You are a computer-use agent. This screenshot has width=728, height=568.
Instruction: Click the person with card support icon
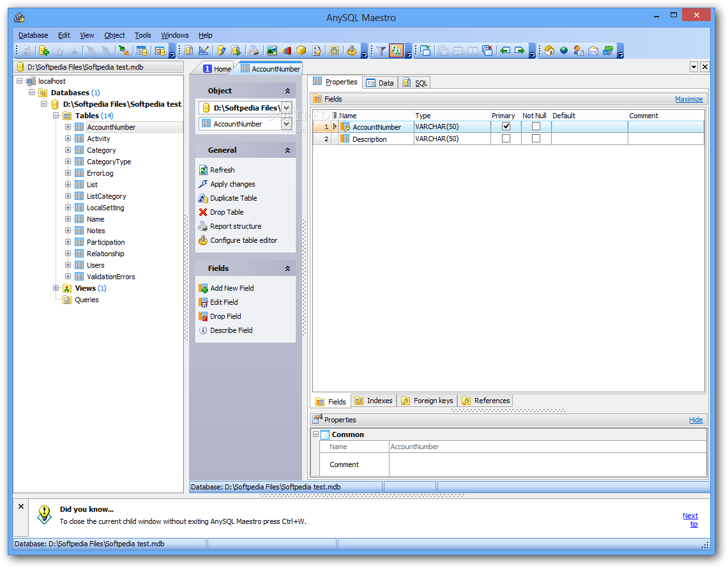pos(579,50)
